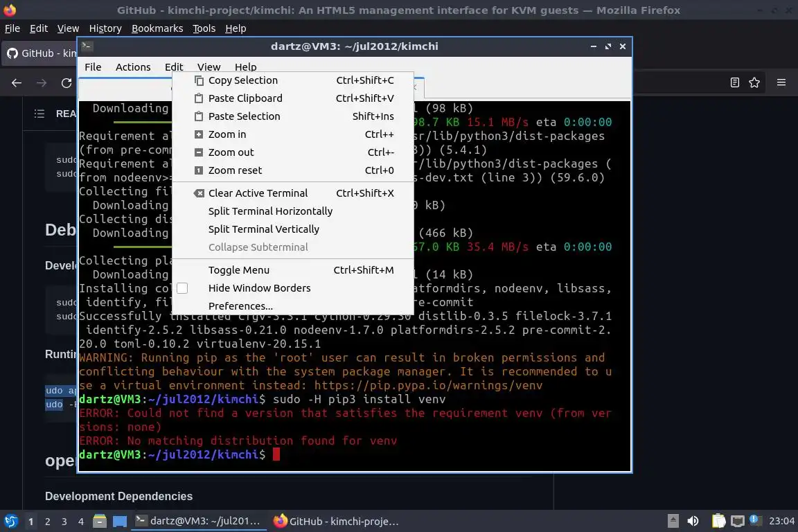Open the terminal Help menu

click(x=245, y=67)
